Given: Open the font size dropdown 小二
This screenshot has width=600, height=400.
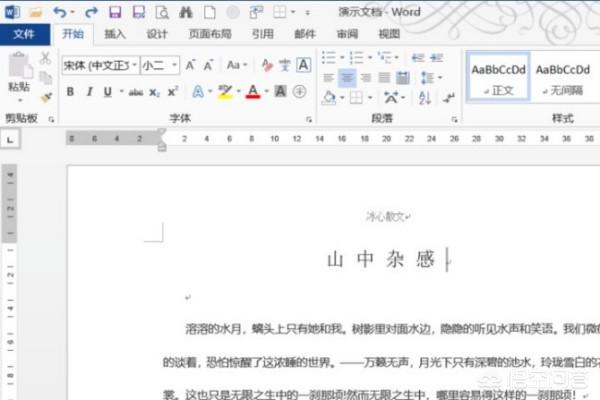Looking at the screenshot, I should click(x=159, y=65).
